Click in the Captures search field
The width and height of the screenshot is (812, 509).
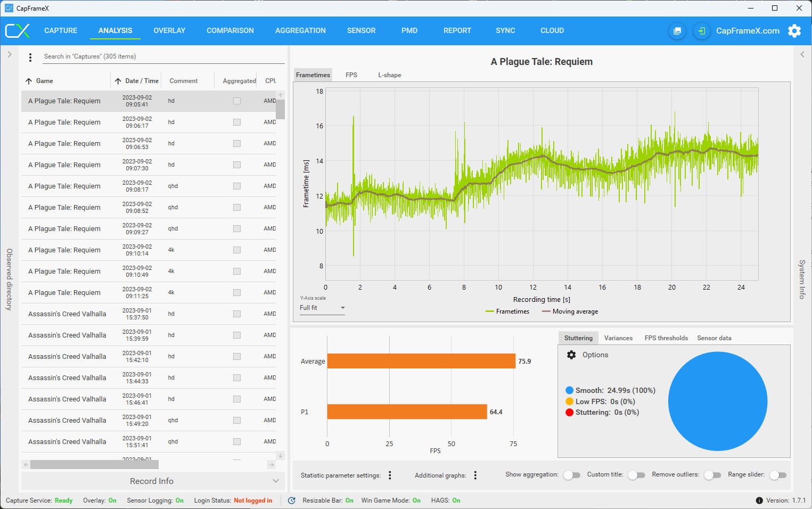tap(164, 56)
